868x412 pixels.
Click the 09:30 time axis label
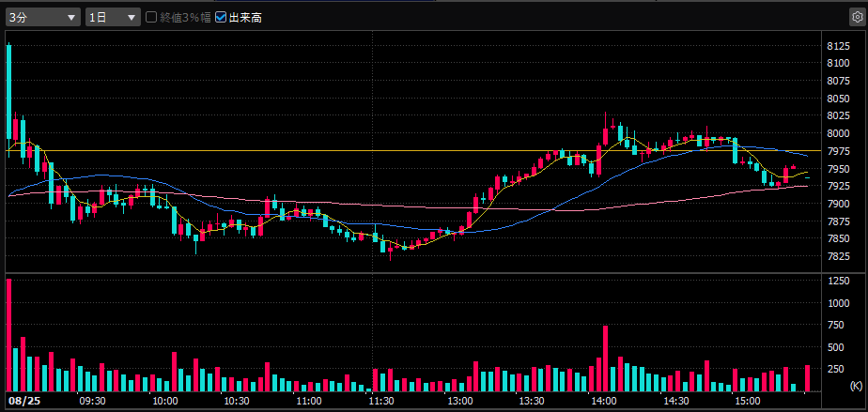coord(93,401)
